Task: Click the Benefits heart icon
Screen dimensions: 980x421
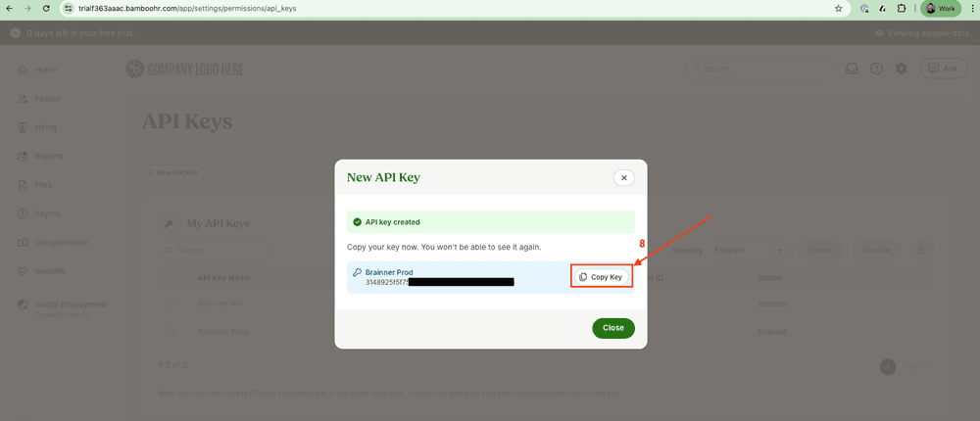Action: coord(23,271)
